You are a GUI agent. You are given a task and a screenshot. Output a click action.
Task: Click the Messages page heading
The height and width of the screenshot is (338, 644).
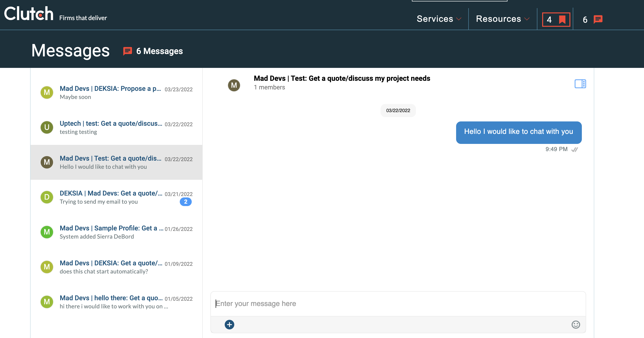point(71,50)
